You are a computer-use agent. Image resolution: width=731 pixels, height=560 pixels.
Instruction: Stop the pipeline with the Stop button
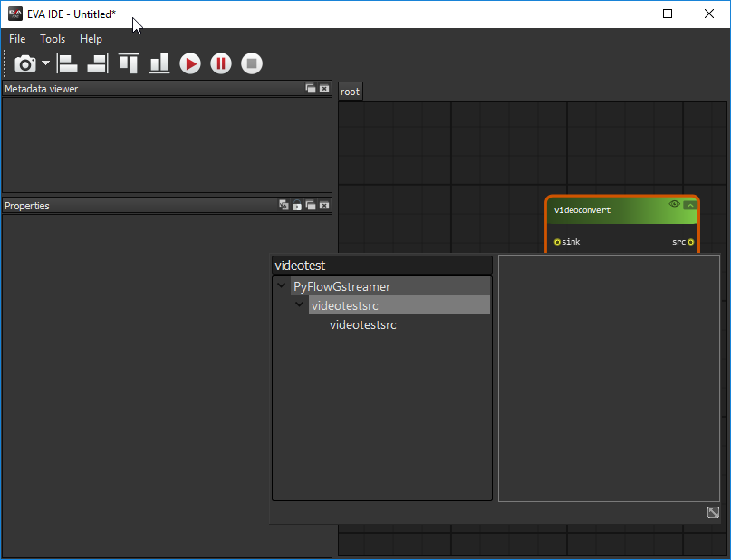pyautogui.click(x=252, y=63)
